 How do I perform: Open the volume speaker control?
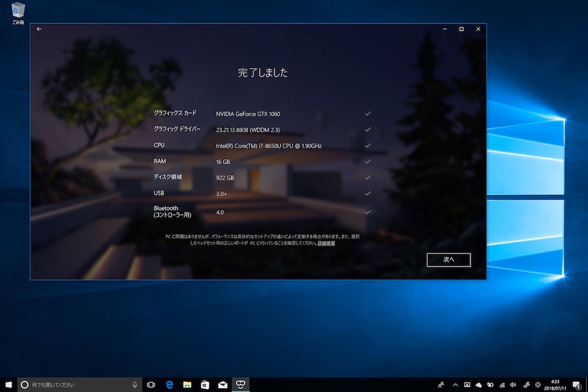[x=513, y=385]
